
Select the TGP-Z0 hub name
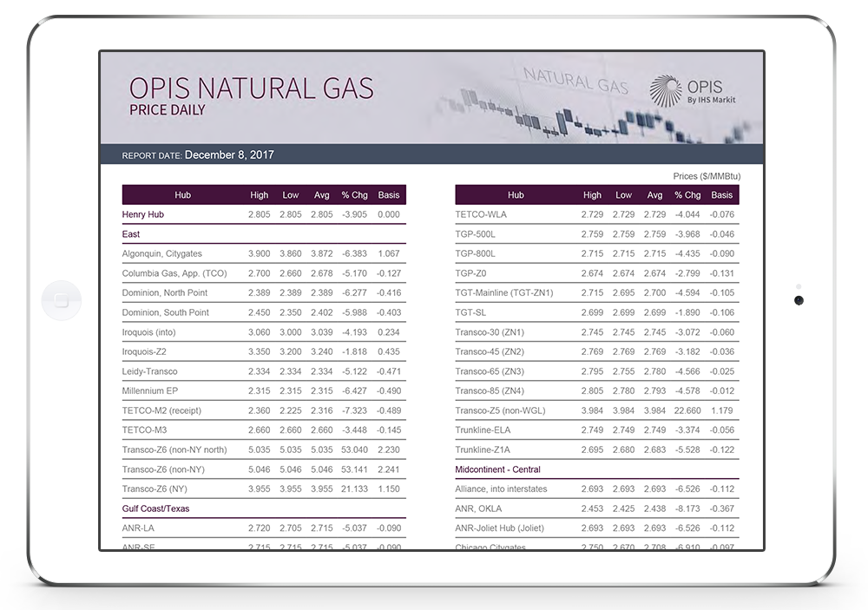coord(470,273)
